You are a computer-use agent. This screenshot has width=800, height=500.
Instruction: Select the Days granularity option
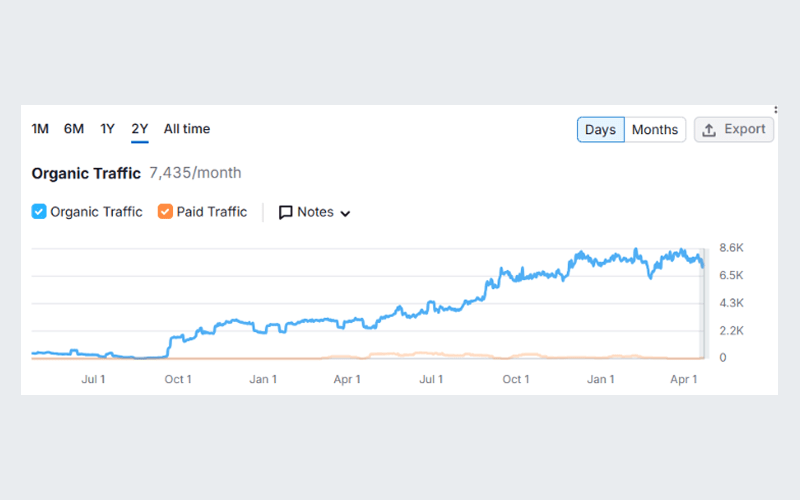coord(601,130)
